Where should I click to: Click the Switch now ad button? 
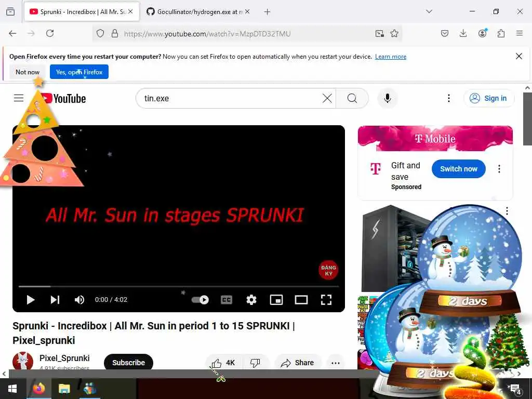point(458,169)
